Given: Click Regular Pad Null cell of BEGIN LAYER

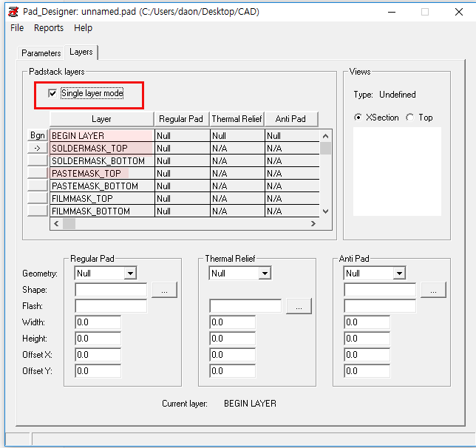Looking at the screenshot, I should (182, 135).
